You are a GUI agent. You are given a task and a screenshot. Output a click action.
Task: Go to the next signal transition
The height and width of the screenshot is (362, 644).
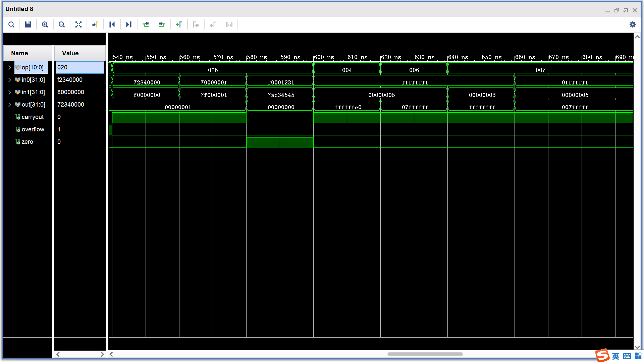pos(162,24)
